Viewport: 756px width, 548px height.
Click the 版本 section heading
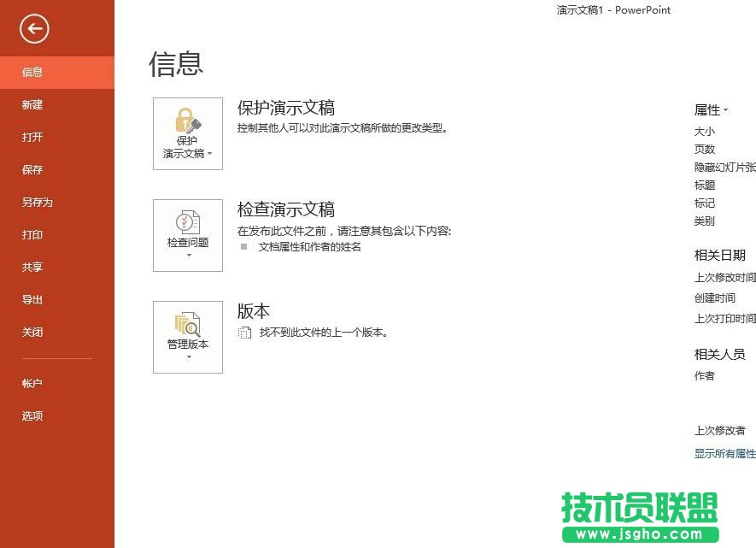click(x=253, y=311)
